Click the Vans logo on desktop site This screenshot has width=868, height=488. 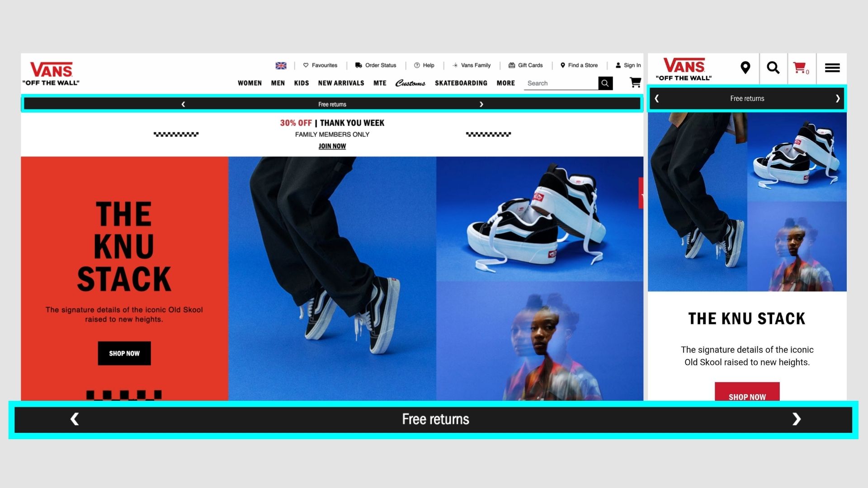[x=51, y=73]
